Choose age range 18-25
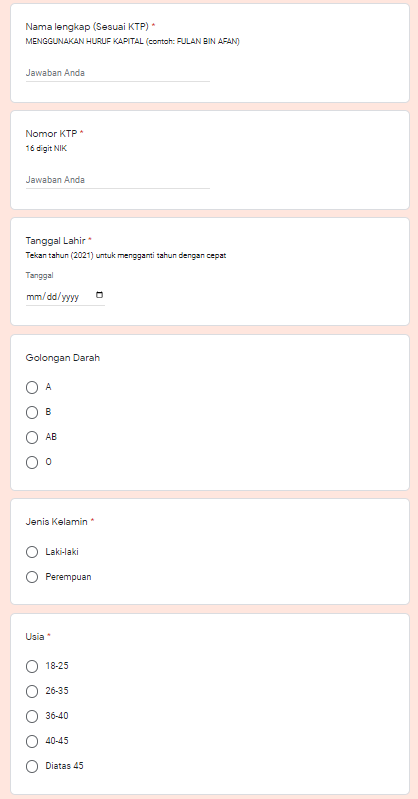Screen dimensions: 418x799 pos(32,666)
